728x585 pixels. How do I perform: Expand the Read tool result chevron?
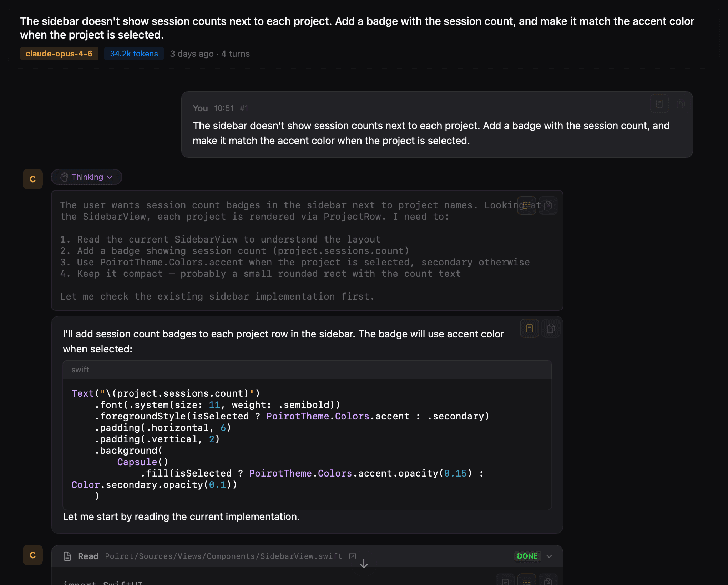(x=549, y=556)
